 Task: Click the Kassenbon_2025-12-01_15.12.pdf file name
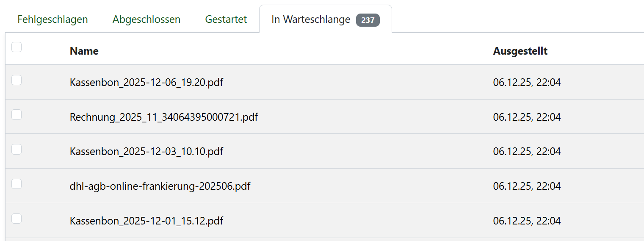coord(146,221)
